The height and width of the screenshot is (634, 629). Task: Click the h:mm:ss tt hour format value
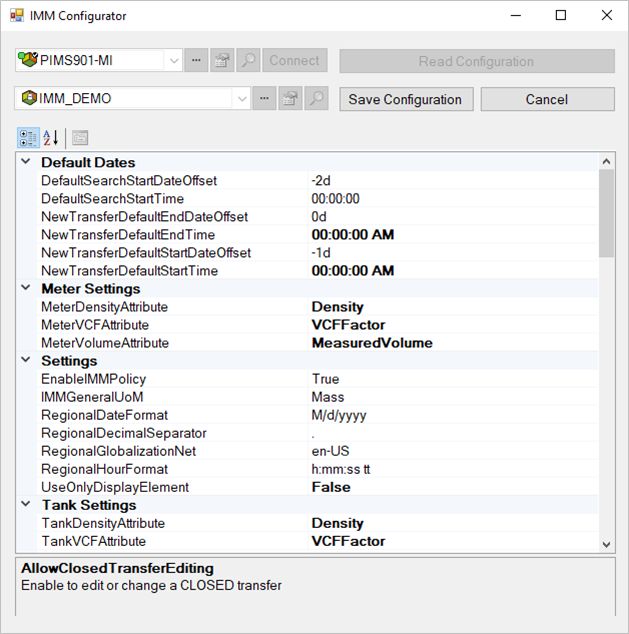pyautogui.click(x=341, y=469)
